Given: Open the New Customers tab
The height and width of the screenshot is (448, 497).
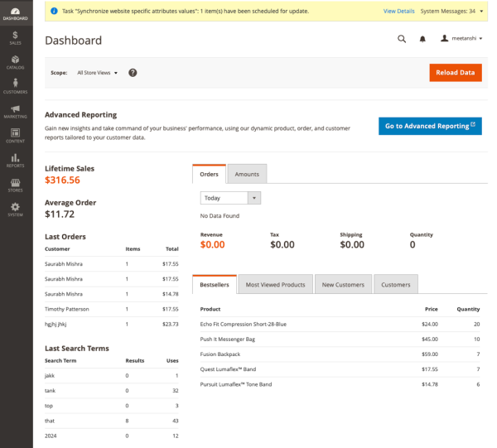Looking at the screenshot, I should (x=343, y=285).
